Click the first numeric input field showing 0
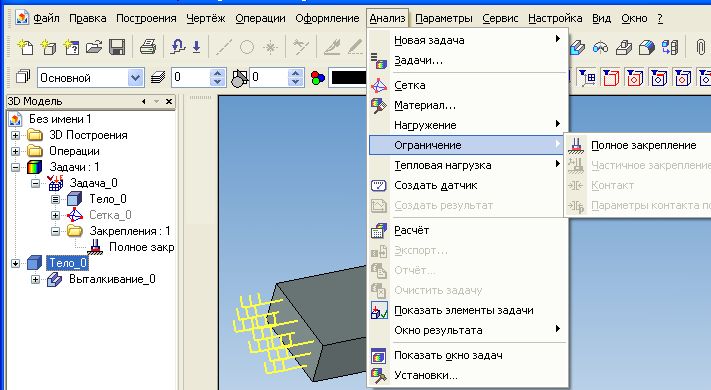Image resolution: width=711 pixels, height=390 pixels. coord(191,78)
